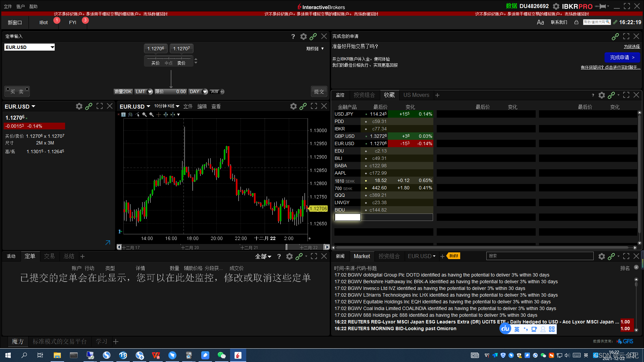
Task: Open Windows Start menu
Action: coord(8,355)
